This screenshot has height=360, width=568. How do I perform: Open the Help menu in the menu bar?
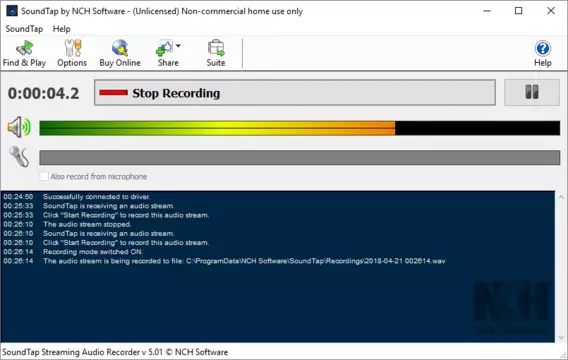pyautogui.click(x=62, y=29)
